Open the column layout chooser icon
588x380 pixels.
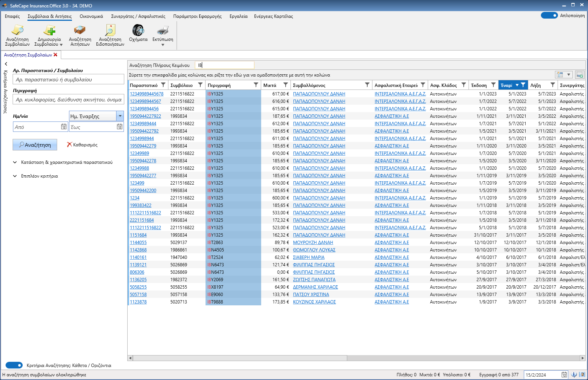[560, 75]
